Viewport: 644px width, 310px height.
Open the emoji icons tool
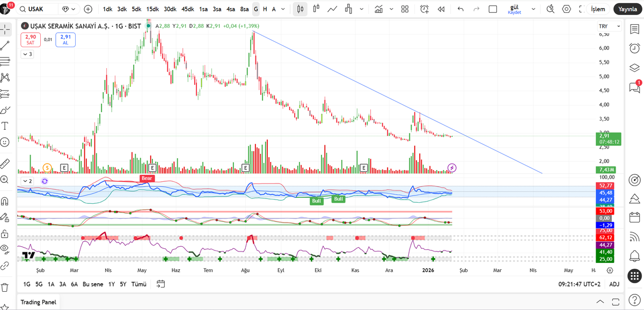[x=5, y=142]
